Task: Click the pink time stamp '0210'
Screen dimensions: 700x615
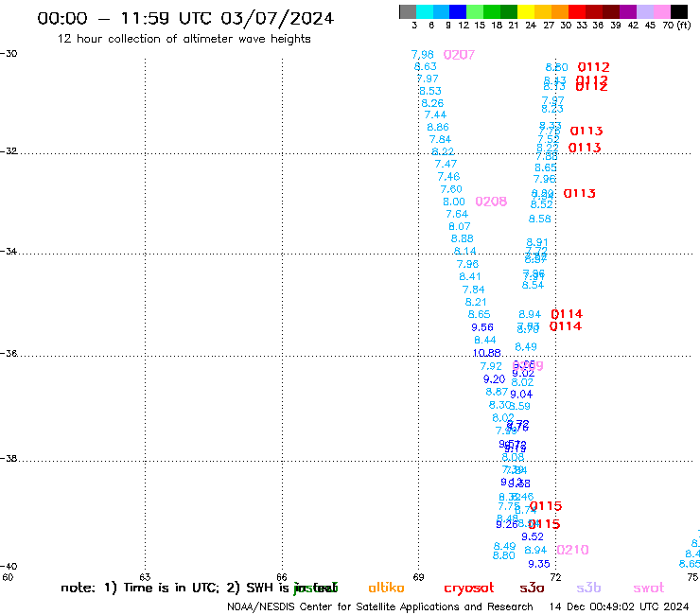Action: pos(572,550)
